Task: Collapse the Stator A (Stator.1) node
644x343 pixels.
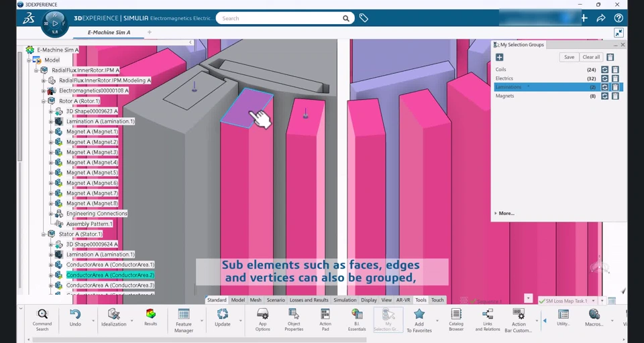Action: 44,234
